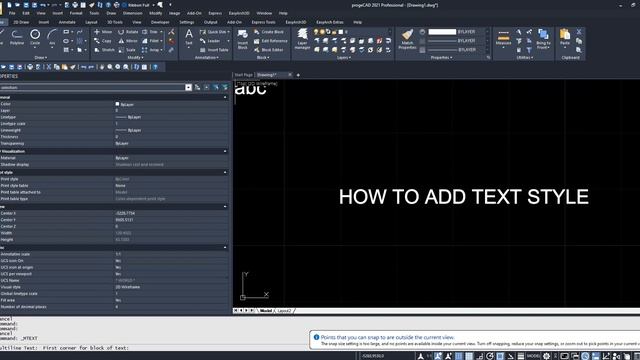Toggle object snap square icon in status bar
Image resolution: width=640 pixels, height=360 pixels.
tap(500, 356)
